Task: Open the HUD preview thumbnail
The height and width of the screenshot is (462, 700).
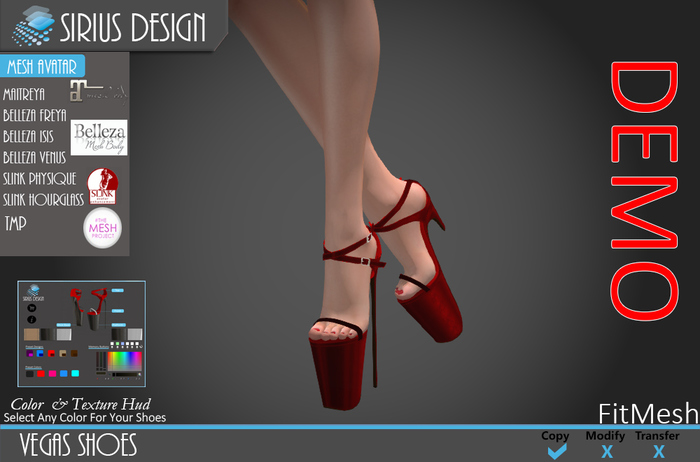Action: (82, 334)
